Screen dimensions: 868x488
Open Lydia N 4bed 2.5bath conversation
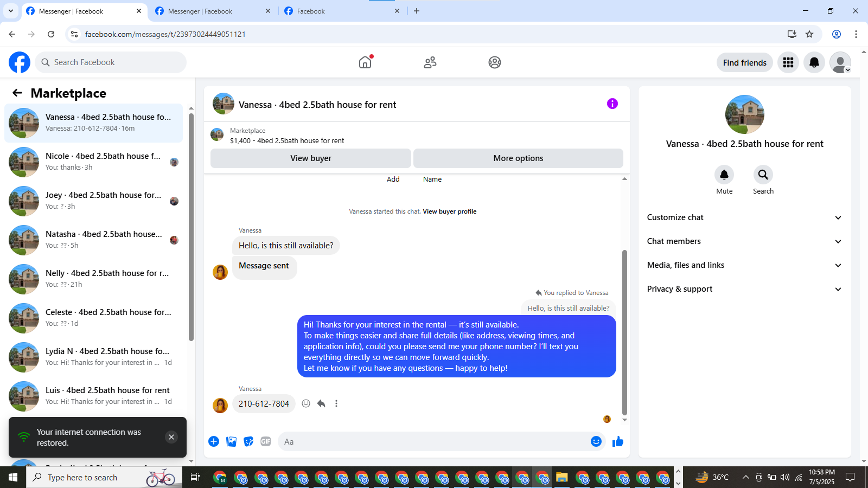pos(93,357)
